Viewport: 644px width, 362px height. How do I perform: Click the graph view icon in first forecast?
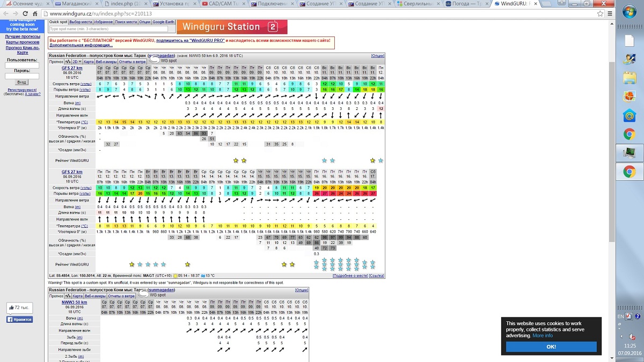pyautogui.click(x=69, y=62)
